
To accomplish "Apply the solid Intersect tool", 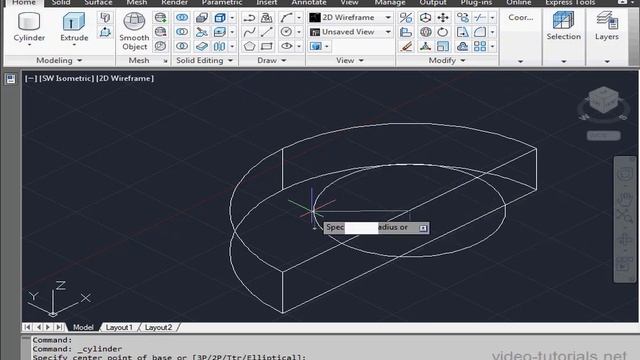I will (182, 46).
